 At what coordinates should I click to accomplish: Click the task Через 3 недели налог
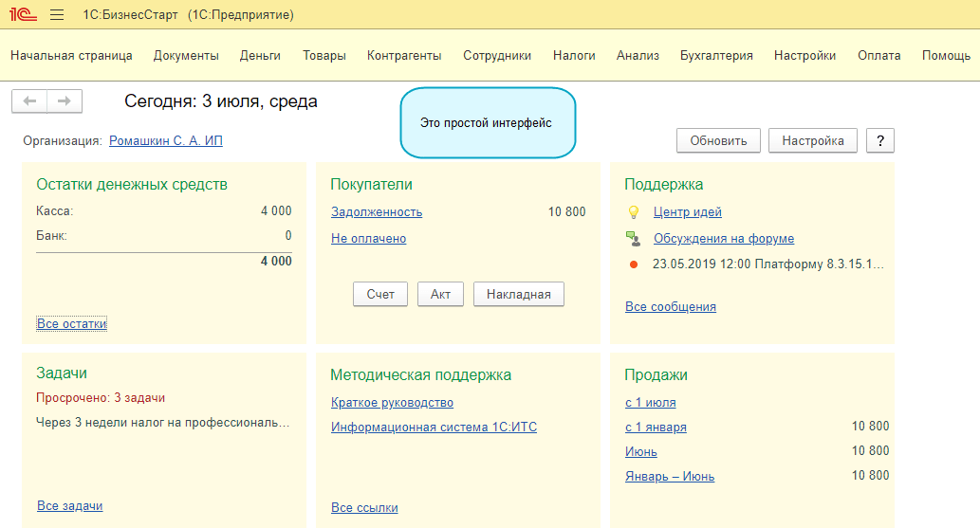(x=162, y=423)
